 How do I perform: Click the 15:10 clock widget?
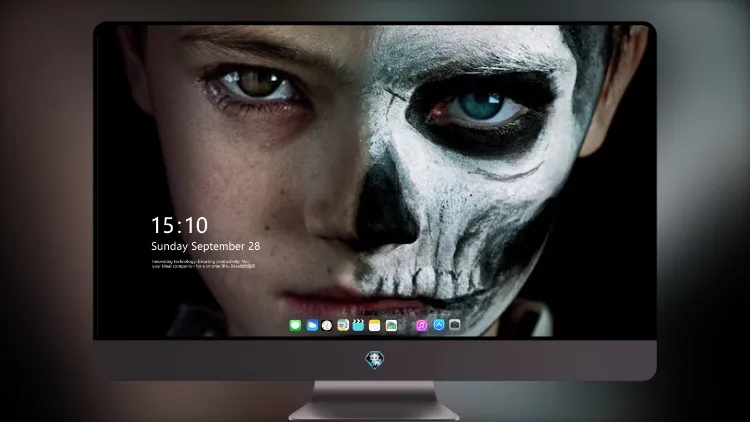(179, 225)
